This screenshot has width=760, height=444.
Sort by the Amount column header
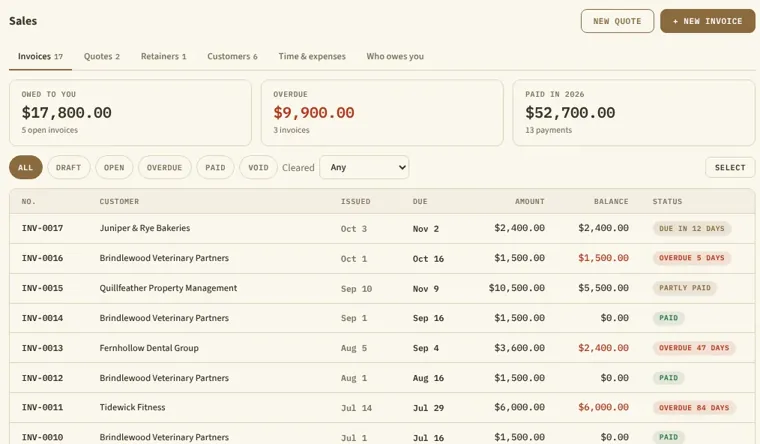click(x=529, y=201)
